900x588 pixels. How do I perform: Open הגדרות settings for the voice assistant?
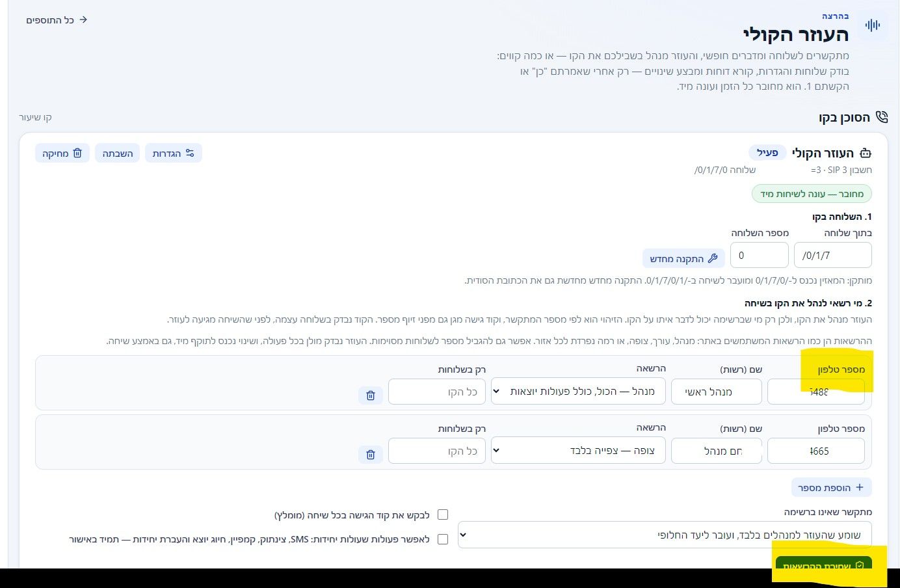pyautogui.click(x=173, y=154)
